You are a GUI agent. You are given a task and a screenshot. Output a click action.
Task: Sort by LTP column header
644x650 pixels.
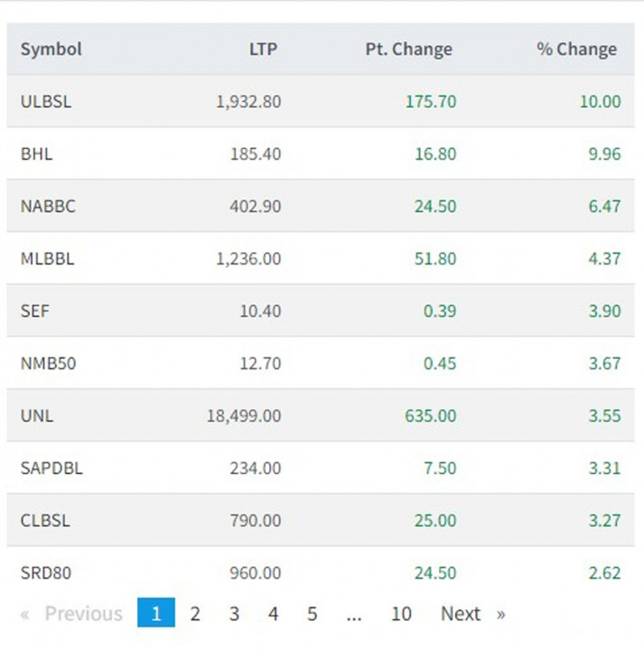point(263,49)
